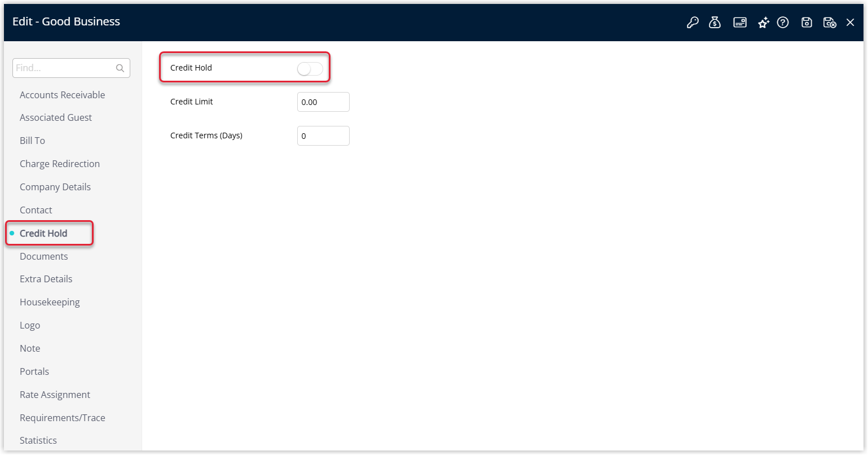Click the Credit Terms (Days) field
The height and width of the screenshot is (455, 868).
tap(323, 136)
